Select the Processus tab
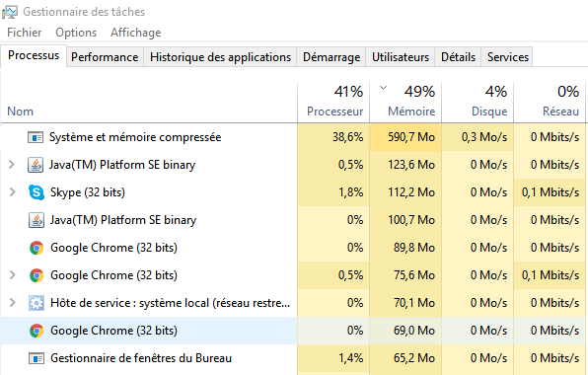The image size is (588, 375). [34, 56]
